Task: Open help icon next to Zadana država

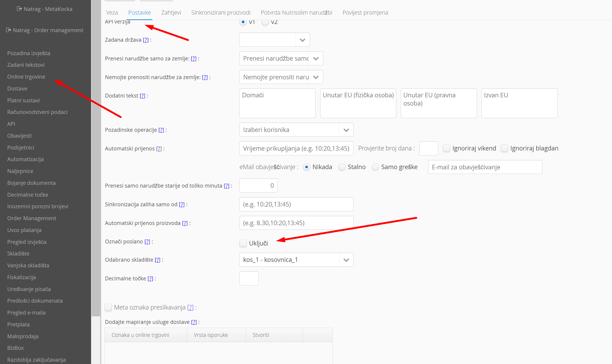Action: [x=146, y=40]
